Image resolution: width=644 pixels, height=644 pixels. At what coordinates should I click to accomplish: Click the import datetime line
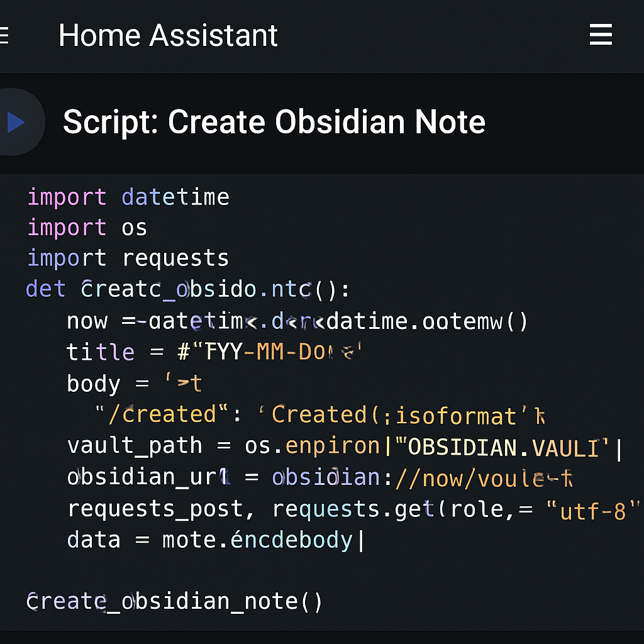(x=128, y=197)
